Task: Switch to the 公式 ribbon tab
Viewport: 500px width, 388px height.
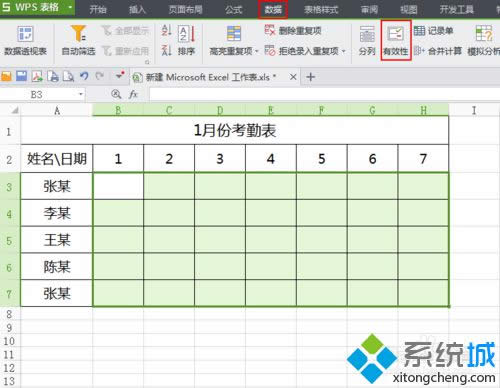Action: coord(233,9)
